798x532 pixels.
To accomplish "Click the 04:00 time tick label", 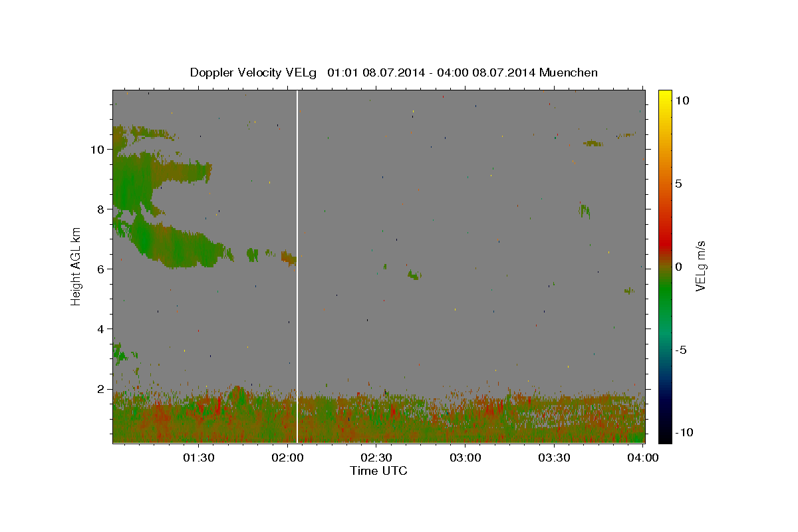I will coord(643,458).
